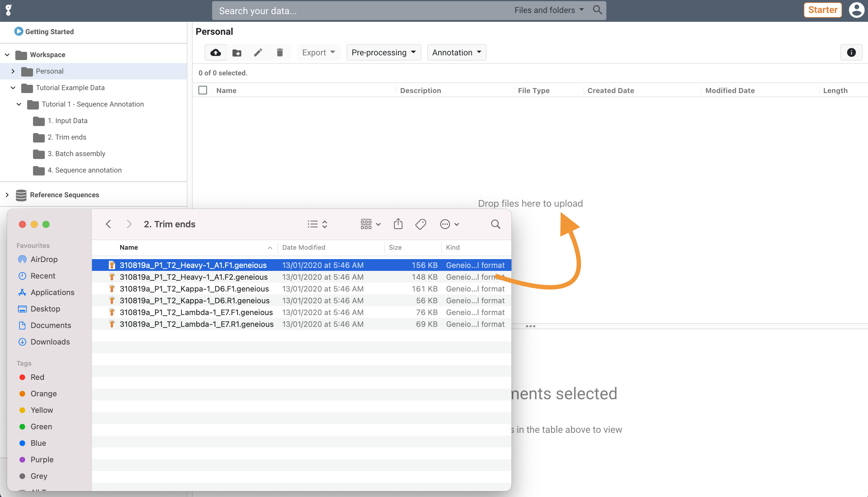The image size is (868, 497).
Task: Click the Green tag in Finder
Action: (x=36, y=427)
